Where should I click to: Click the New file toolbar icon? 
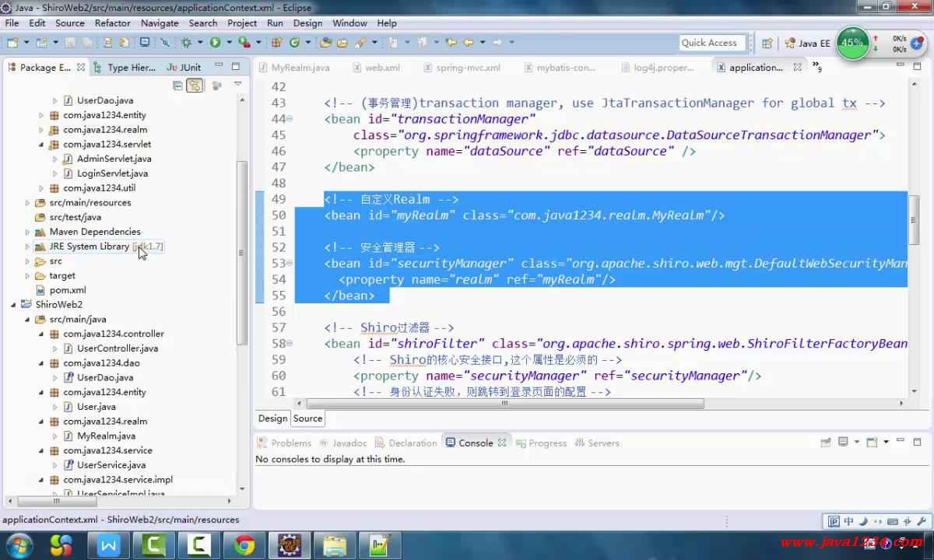click(13, 43)
